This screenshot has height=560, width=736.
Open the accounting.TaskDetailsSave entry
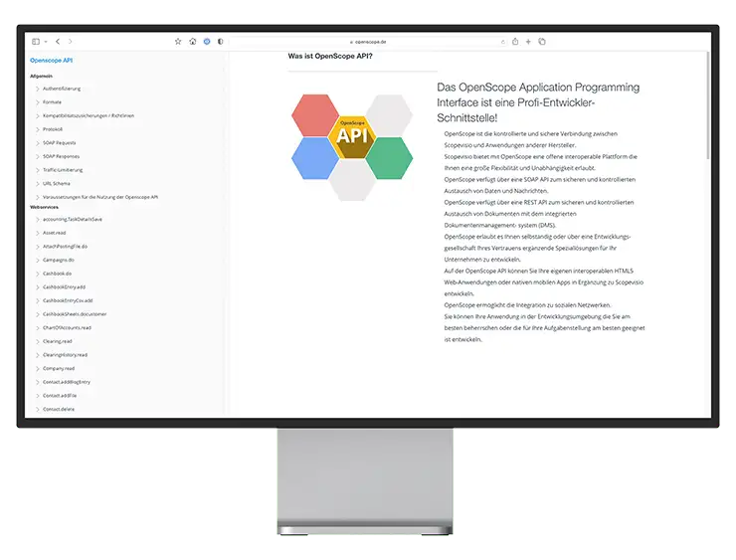pyautogui.click(x=73, y=219)
